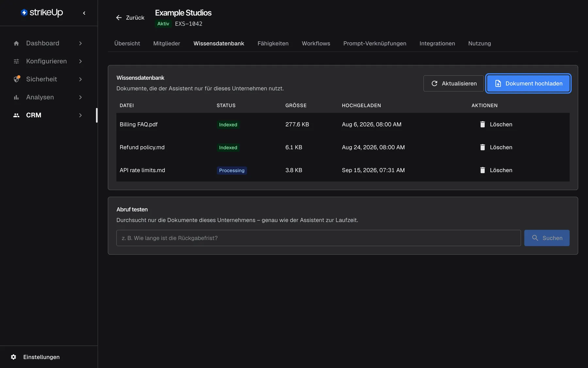Expand the Sicherheit menu chevron
The image size is (588, 368).
point(80,79)
